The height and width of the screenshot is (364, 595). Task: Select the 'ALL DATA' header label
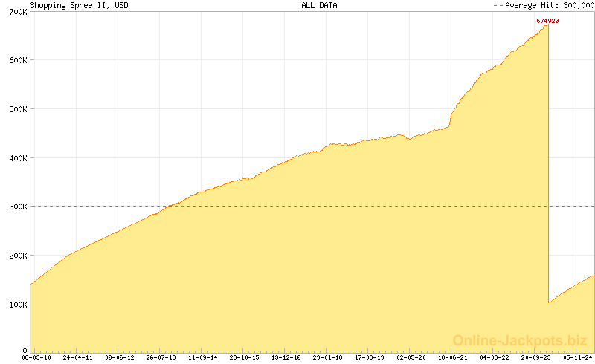tap(319, 5)
